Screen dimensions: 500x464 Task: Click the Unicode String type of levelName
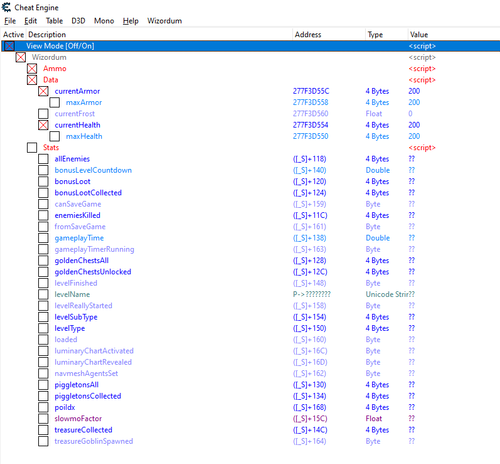387,295
